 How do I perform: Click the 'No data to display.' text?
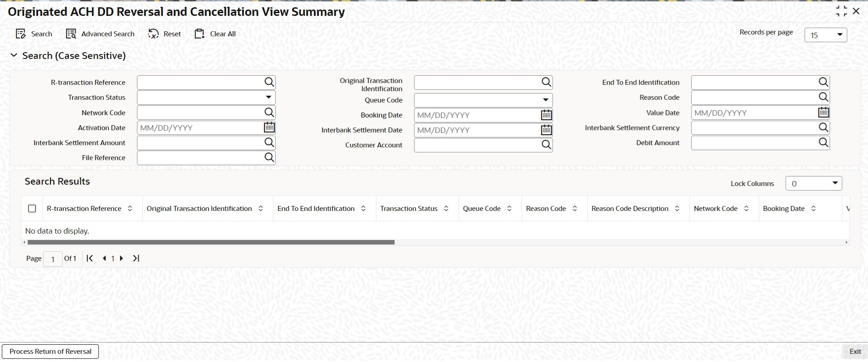coord(57,231)
